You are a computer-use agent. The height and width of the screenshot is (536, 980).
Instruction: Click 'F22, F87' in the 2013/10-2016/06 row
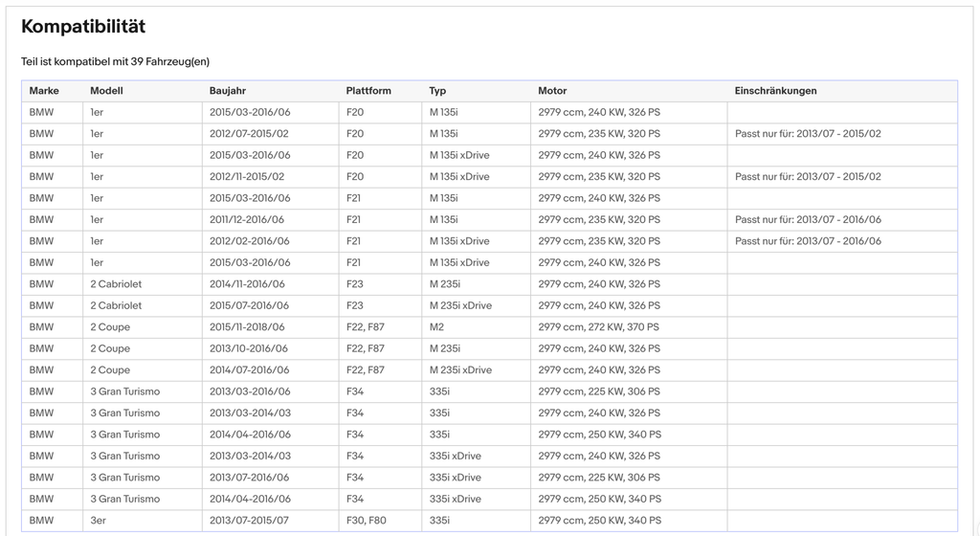(x=366, y=348)
